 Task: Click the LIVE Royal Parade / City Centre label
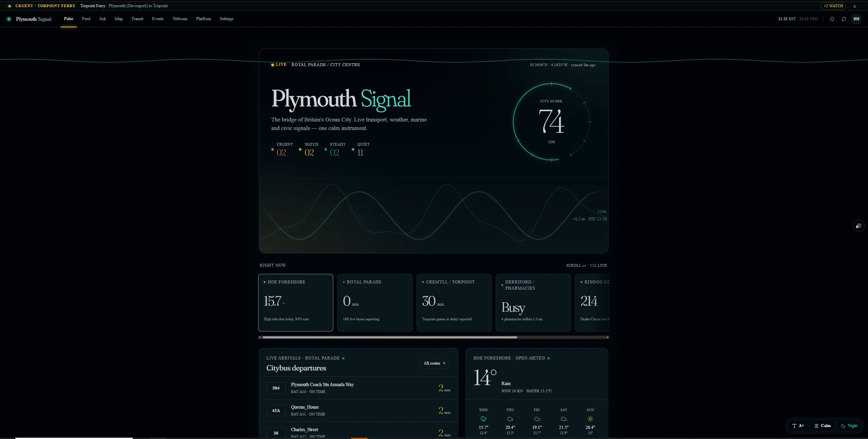click(316, 65)
